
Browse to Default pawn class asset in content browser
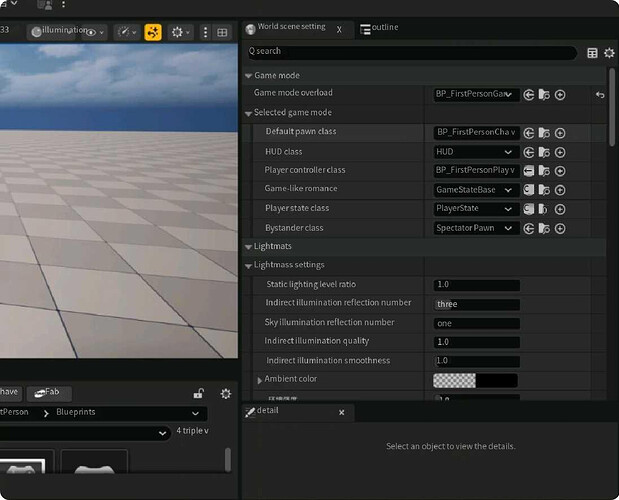(544, 133)
